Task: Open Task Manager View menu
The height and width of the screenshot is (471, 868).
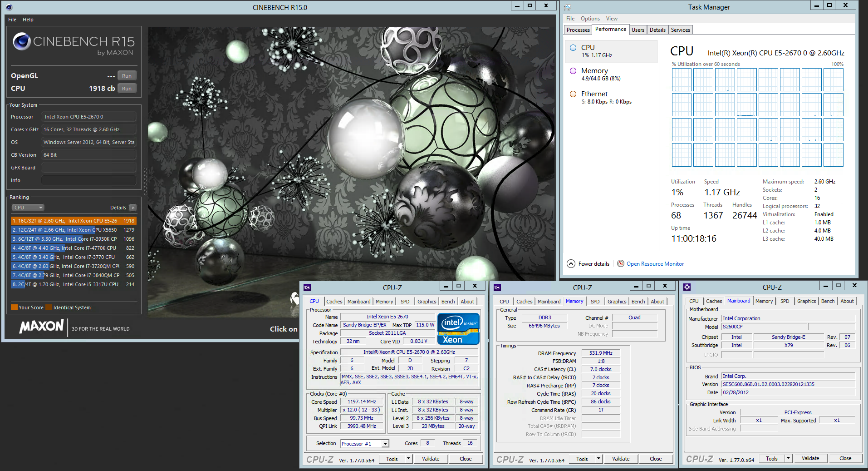Action: 612,19
